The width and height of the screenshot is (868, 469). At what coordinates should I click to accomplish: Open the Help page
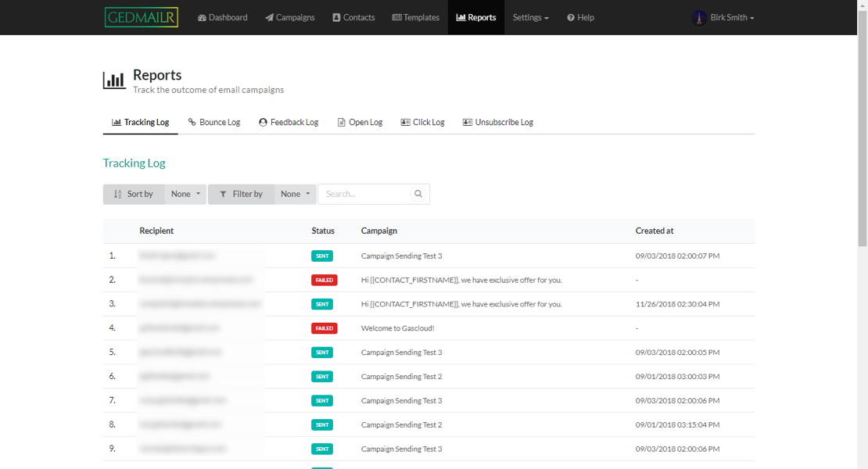click(580, 17)
